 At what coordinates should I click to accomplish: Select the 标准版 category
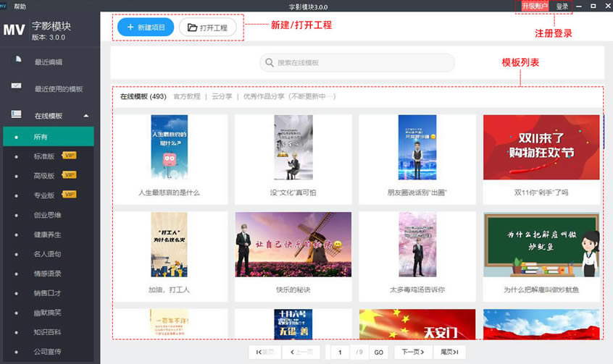(x=44, y=156)
